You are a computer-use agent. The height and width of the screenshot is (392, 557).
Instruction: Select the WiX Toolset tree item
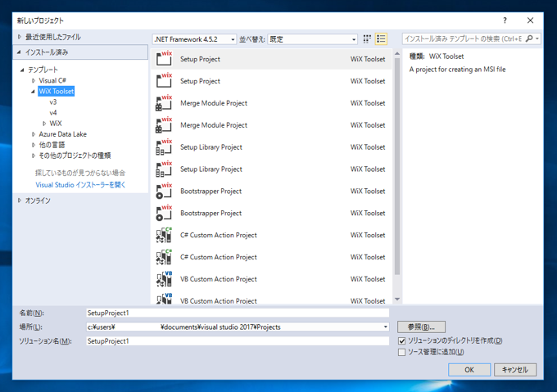pos(57,91)
